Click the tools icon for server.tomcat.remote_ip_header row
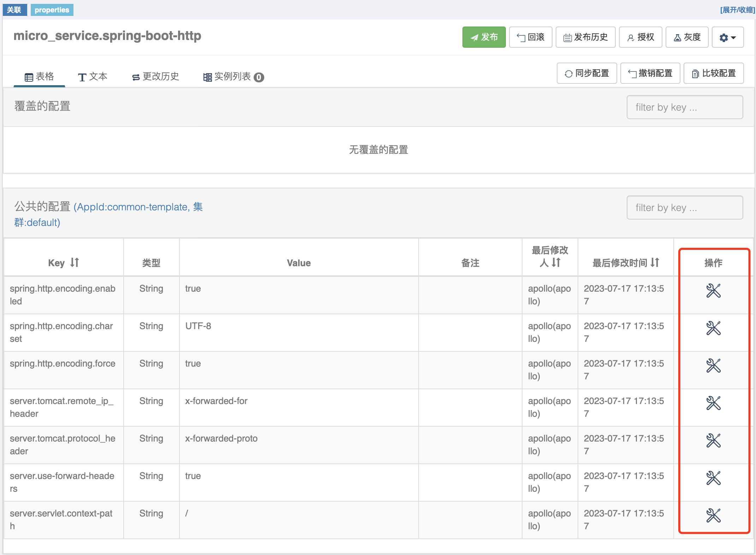Viewport: 756px width, 555px height. coord(713,403)
